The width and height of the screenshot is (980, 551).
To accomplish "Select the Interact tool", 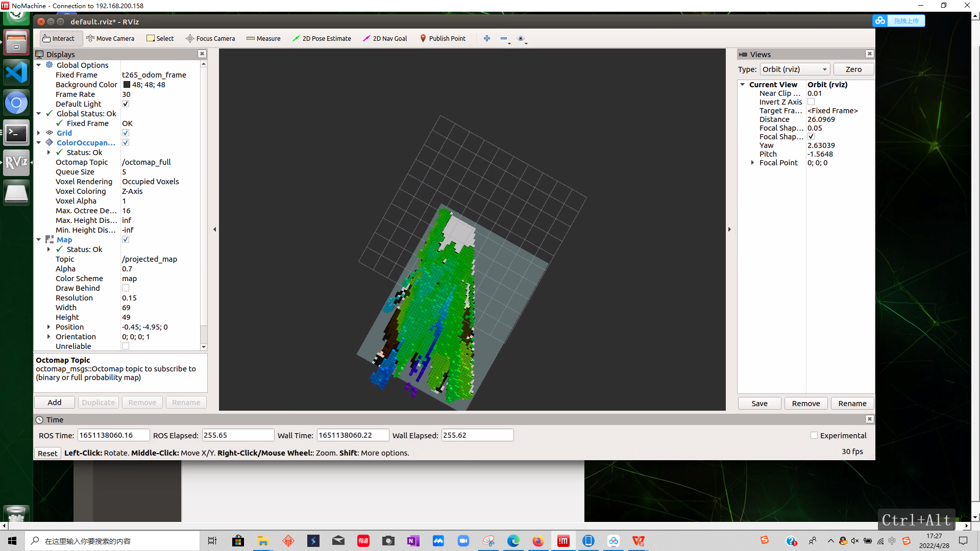I will coord(58,38).
